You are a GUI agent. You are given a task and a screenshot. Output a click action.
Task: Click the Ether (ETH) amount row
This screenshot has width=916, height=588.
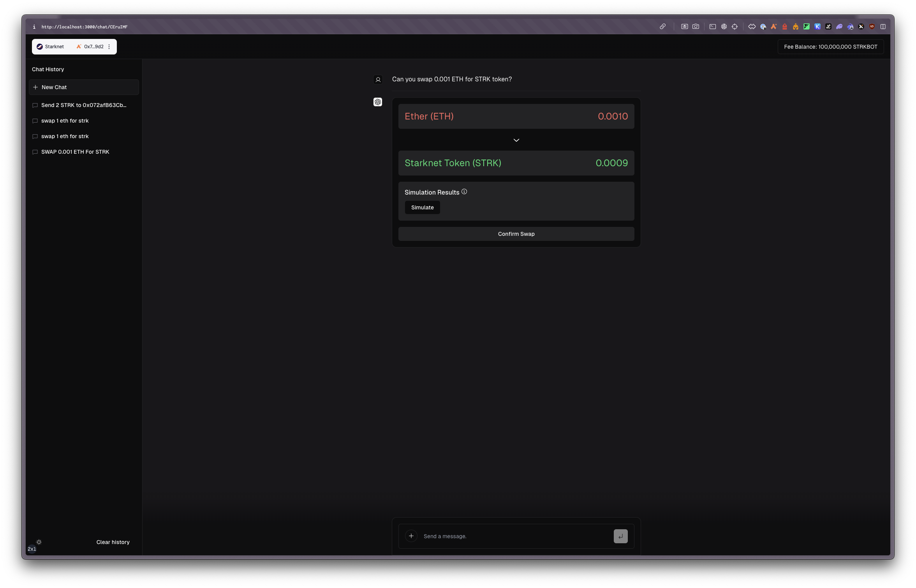516,116
